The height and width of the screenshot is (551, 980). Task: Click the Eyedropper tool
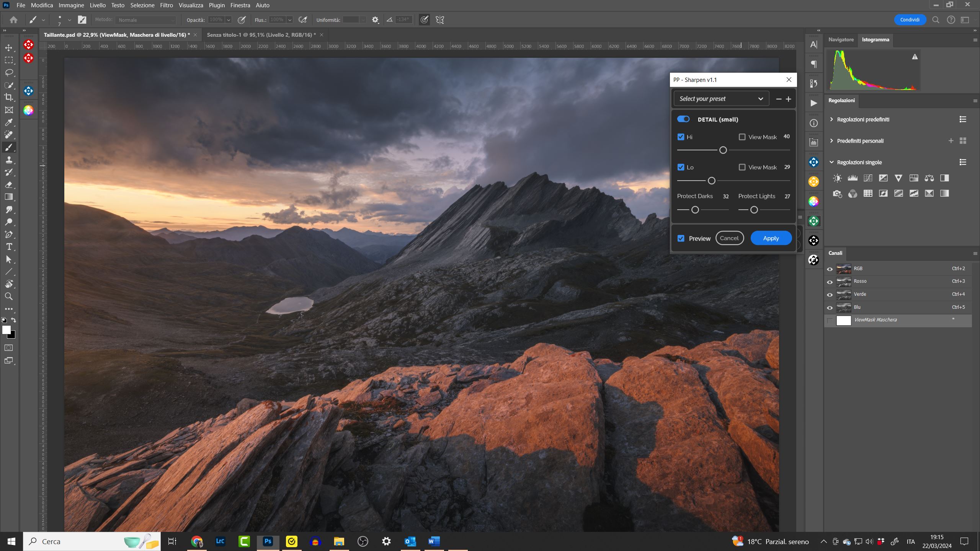point(9,122)
